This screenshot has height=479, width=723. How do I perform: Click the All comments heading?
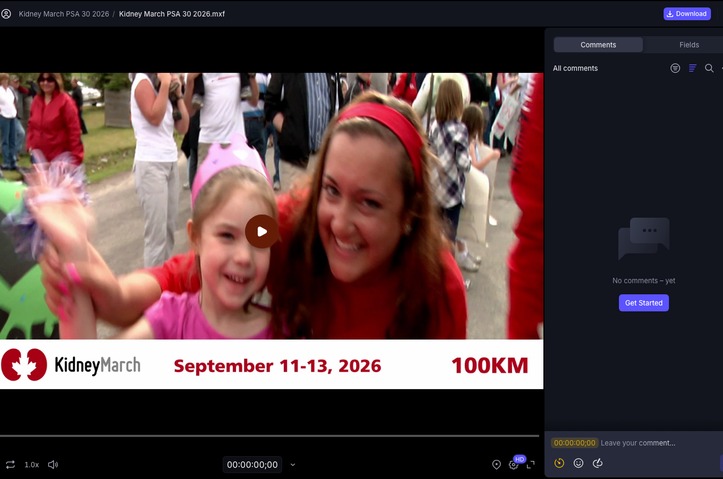pos(575,68)
